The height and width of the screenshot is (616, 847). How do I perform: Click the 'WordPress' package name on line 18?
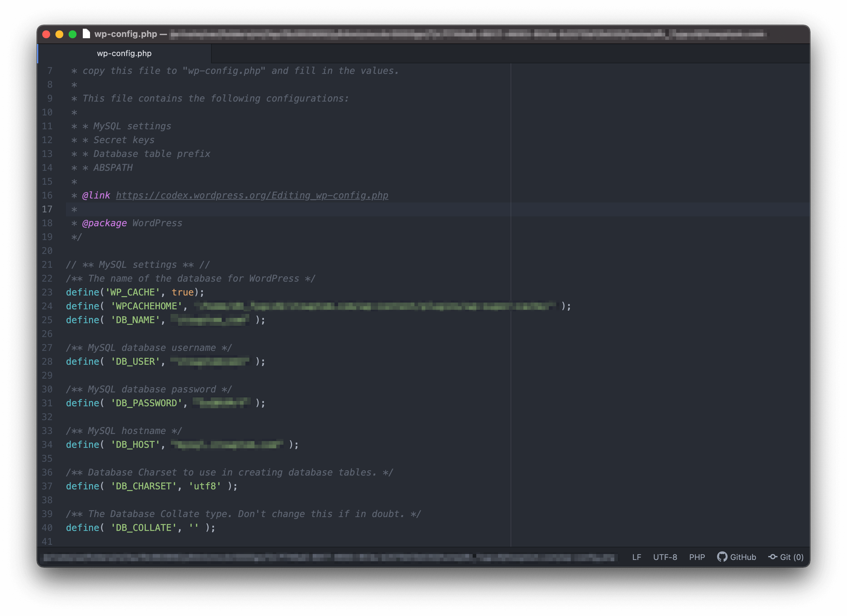pos(157,223)
